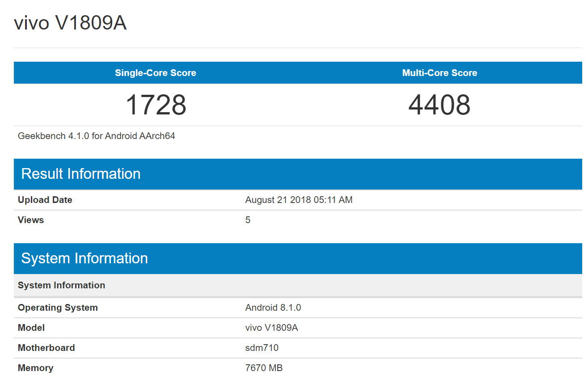Click the Single-Core Score column header

coord(155,73)
